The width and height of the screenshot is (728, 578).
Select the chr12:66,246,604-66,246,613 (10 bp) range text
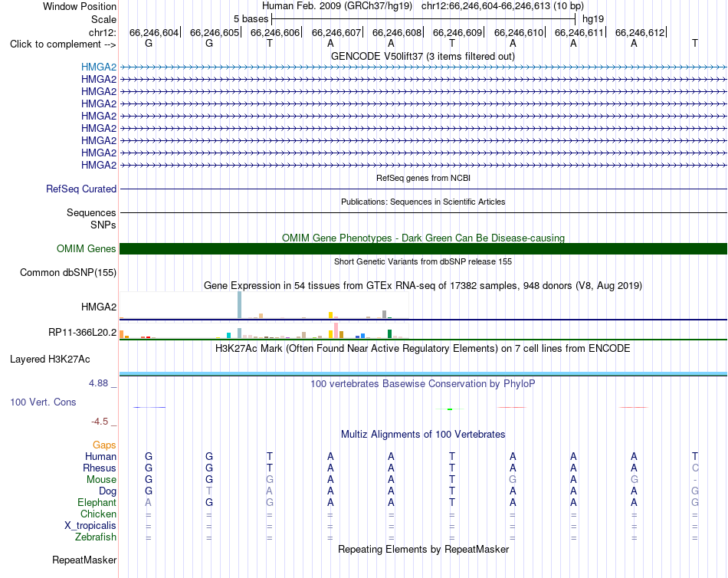click(503, 6)
